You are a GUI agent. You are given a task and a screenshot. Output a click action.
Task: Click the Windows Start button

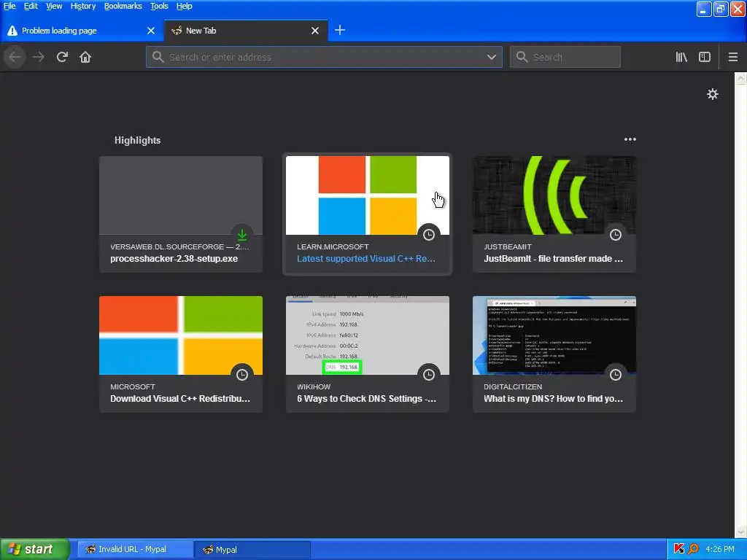pyautogui.click(x=35, y=549)
